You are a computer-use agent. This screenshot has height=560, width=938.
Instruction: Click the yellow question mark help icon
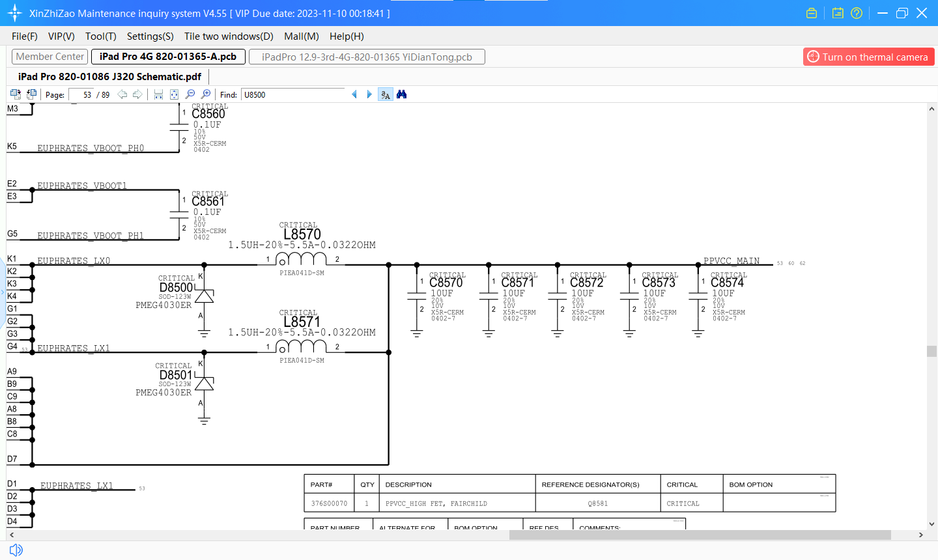click(857, 13)
